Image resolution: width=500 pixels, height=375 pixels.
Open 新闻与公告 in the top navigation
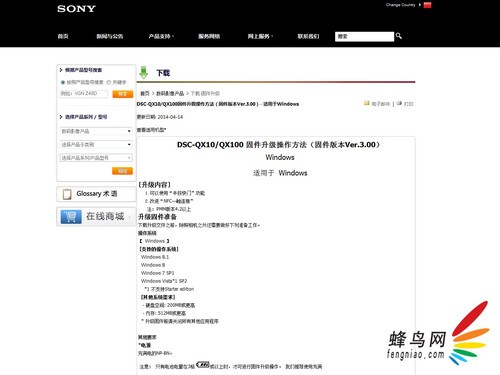coord(110,36)
